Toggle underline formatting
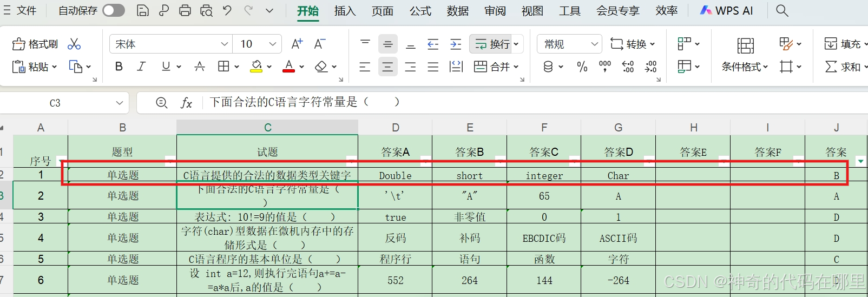Screen dimensions: 868x297 166,67
